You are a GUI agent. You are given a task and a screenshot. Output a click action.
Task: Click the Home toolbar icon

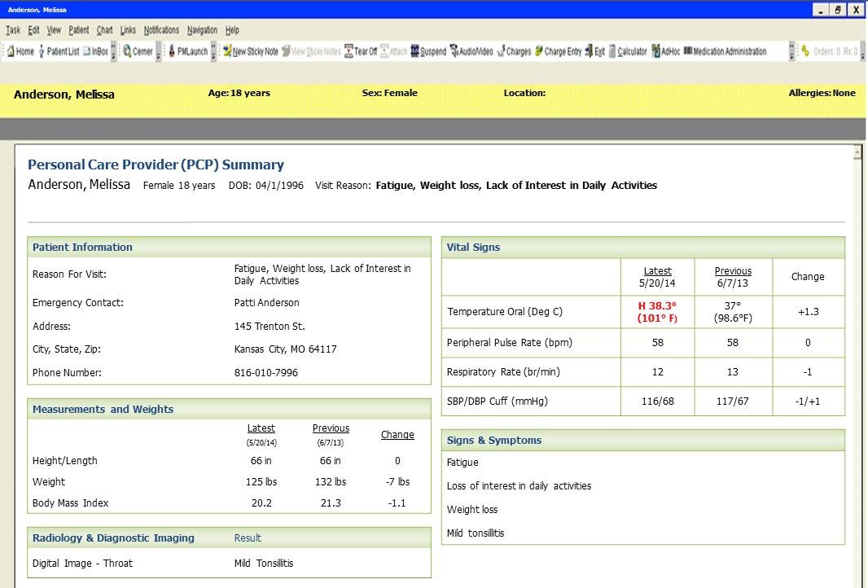point(20,51)
